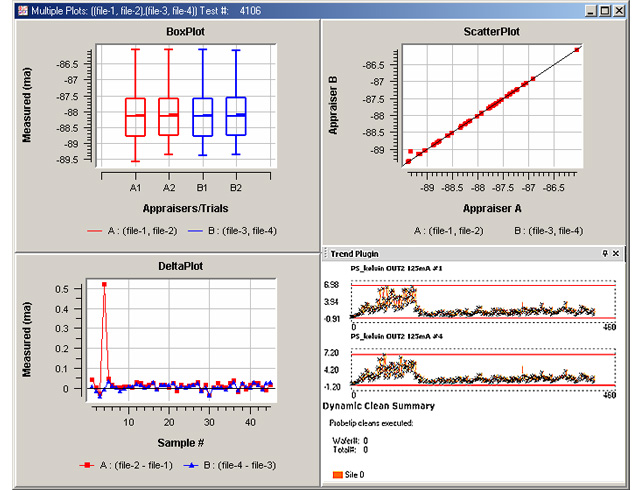Click the PS_kelvin OUT2 125mA #4 trend title
This screenshot has height=490, width=633.
[x=396, y=336]
